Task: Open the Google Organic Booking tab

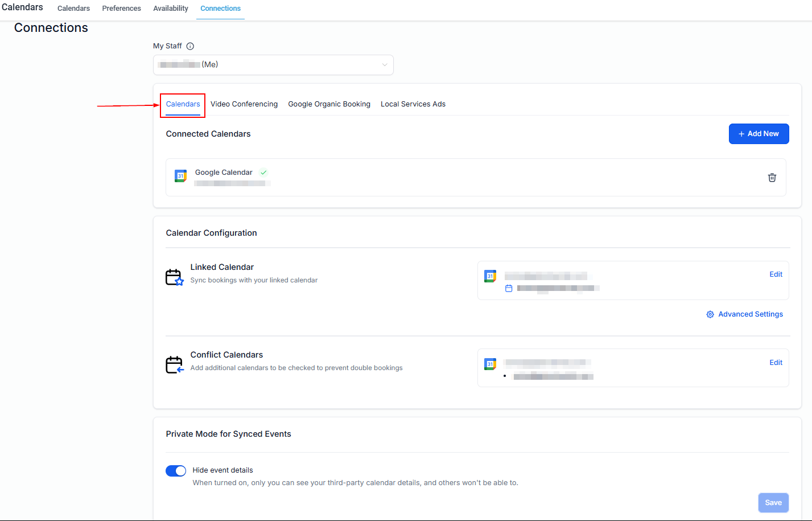Action: click(x=329, y=104)
